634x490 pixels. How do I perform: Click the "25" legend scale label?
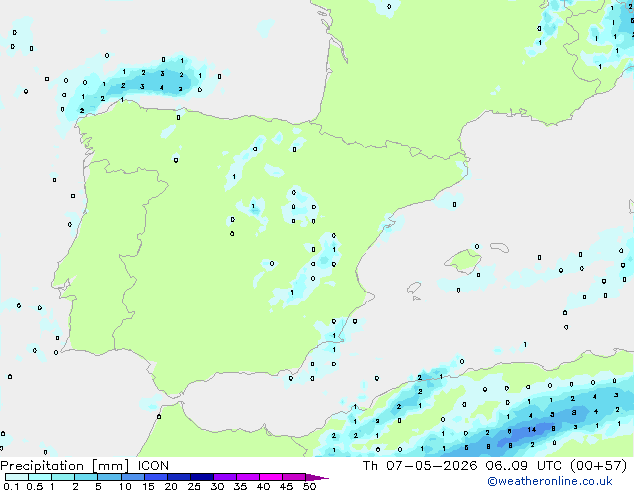pyautogui.click(x=194, y=486)
